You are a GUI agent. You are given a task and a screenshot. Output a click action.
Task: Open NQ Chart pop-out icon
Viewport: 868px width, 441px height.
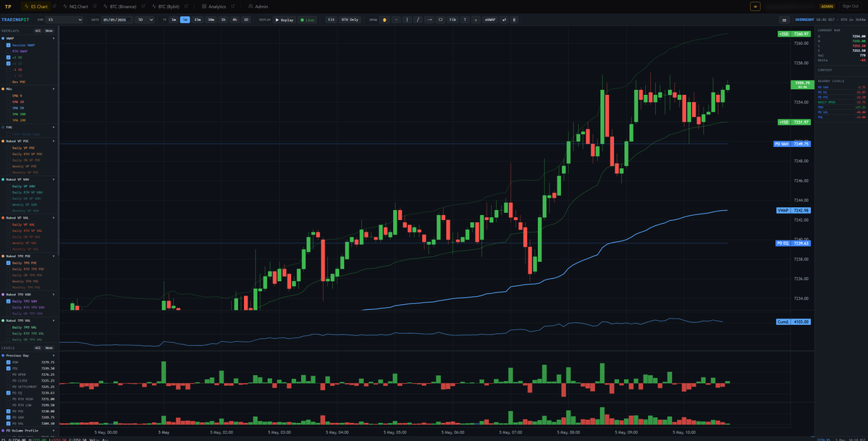coord(95,6)
